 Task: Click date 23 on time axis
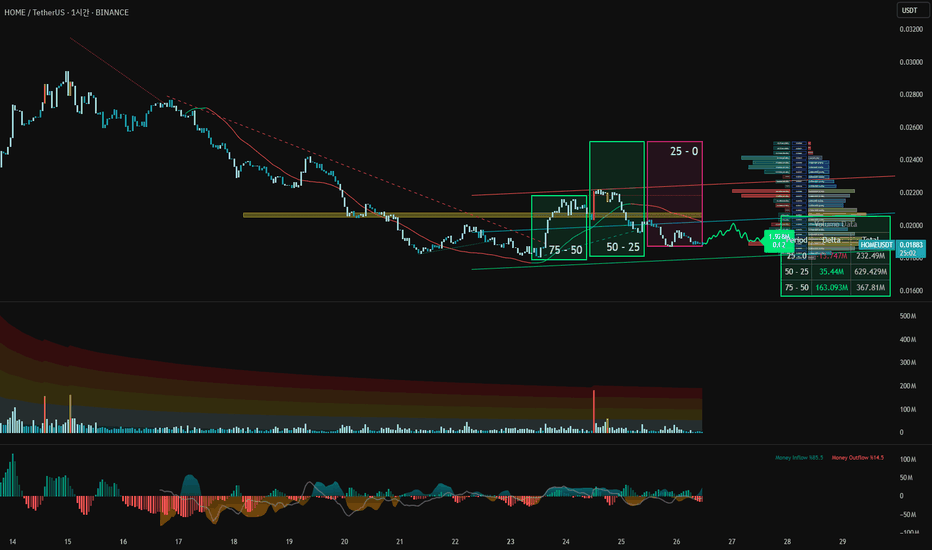(x=511, y=542)
